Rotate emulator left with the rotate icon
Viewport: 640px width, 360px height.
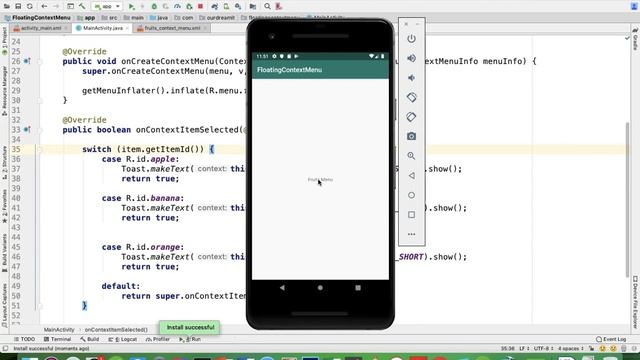[411, 97]
